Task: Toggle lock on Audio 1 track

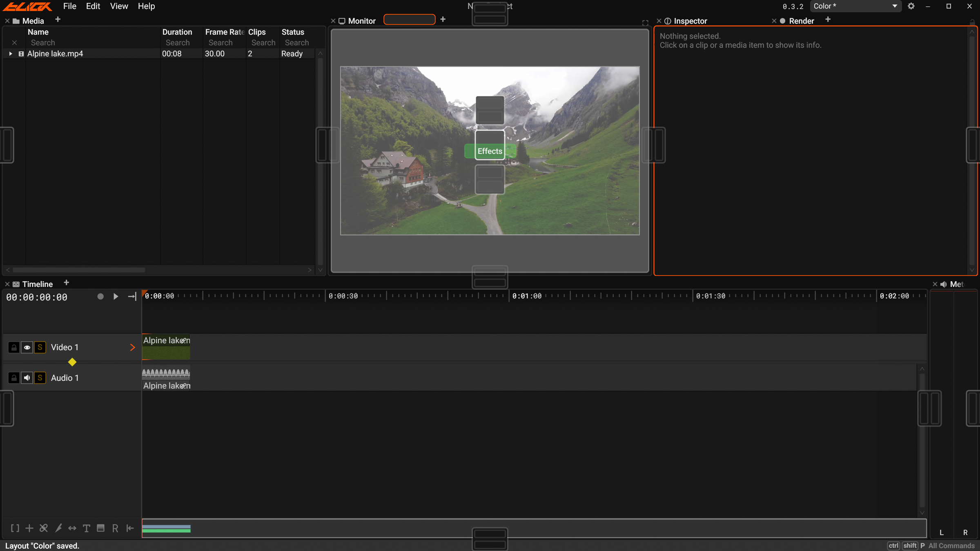Action: [x=13, y=378]
